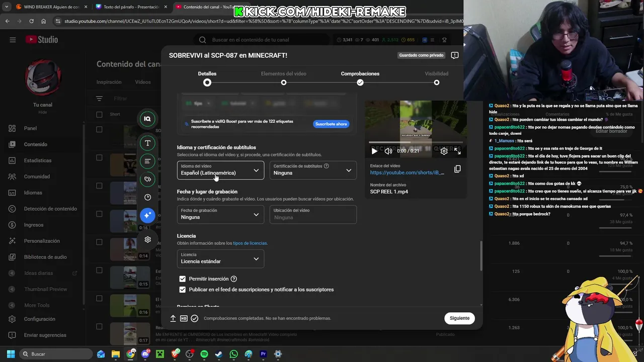This screenshot has height=362, width=644.
Task: Open WhatsApp from the taskbar
Action: click(233, 354)
